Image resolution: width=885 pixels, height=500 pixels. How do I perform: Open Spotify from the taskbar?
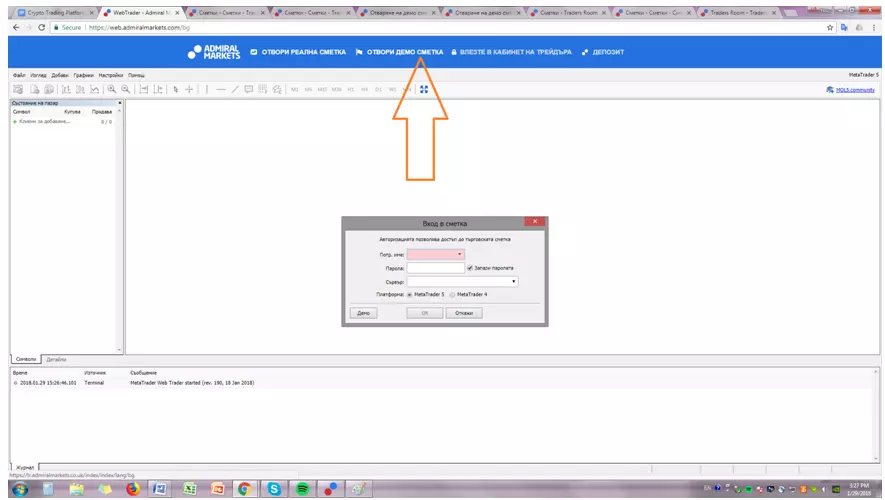(303, 489)
